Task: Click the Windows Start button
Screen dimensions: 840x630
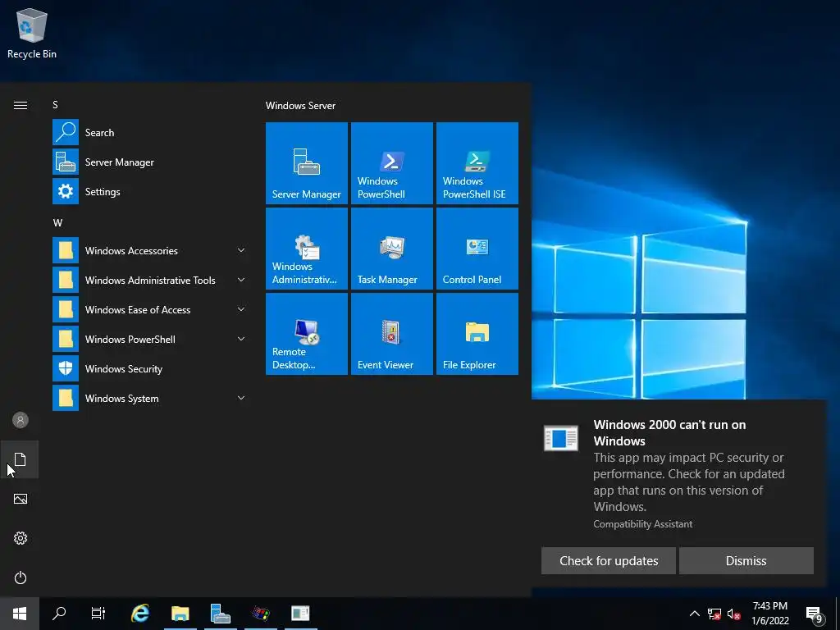Action: pyautogui.click(x=20, y=614)
